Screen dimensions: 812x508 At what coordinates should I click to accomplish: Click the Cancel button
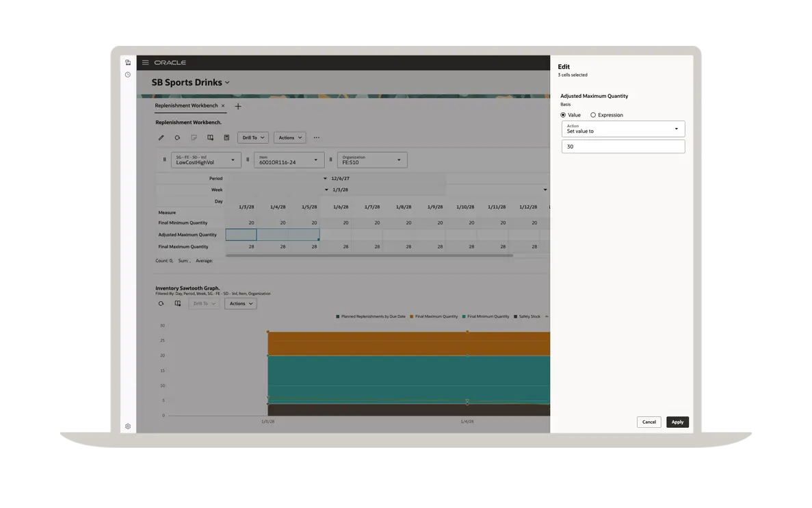click(649, 422)
